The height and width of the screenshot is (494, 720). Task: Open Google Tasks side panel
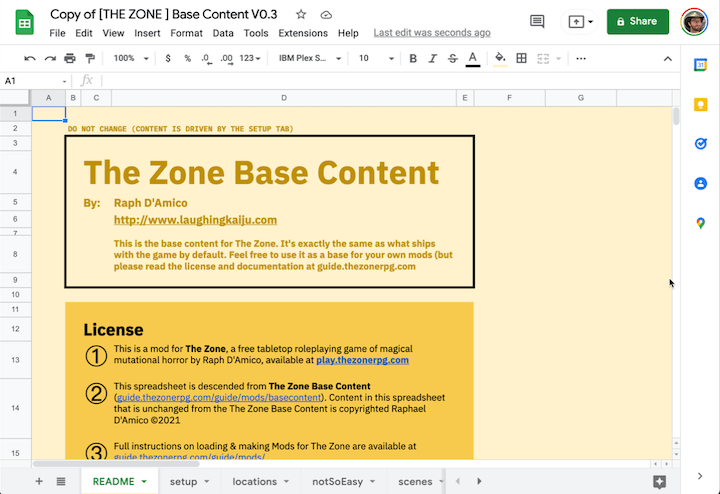700,144
